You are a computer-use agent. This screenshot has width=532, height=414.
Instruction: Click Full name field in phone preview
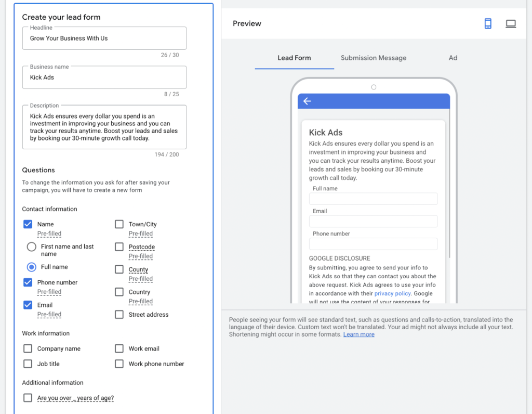coord(373,199)
